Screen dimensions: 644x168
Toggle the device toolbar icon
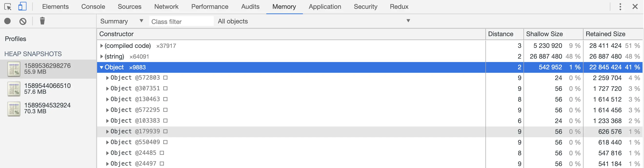point(22,7)
